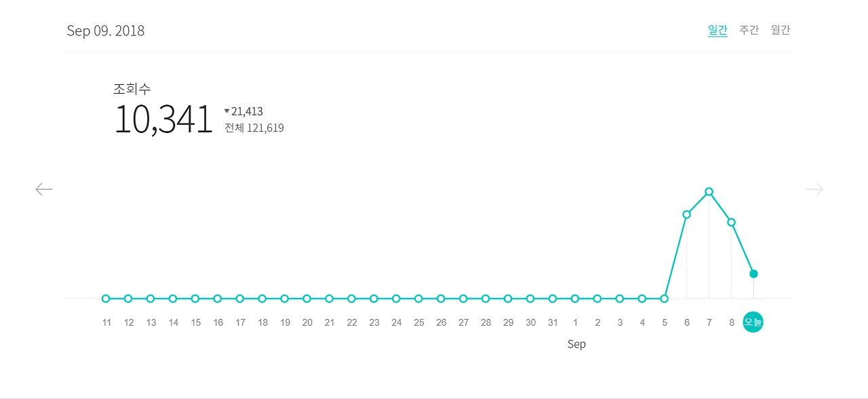Click the filled data point for today
The width and height of the screenshot is (868, 399).
[753, 274]
